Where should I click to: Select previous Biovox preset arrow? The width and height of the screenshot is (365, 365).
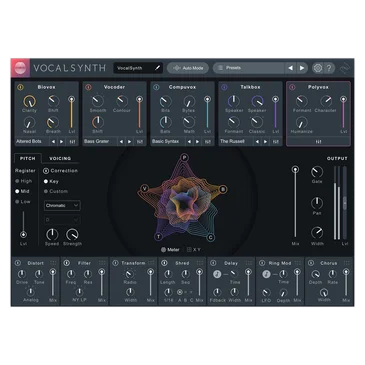pos(53,142)
